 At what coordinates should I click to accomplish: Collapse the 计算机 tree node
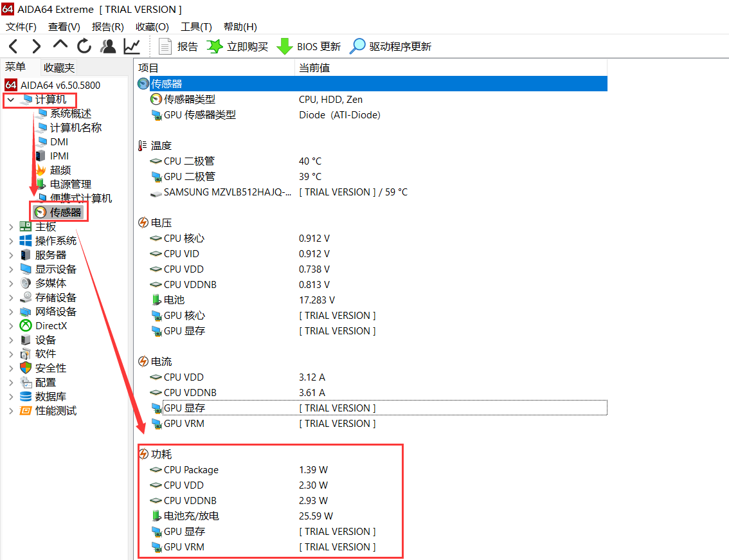coord(10,100)
